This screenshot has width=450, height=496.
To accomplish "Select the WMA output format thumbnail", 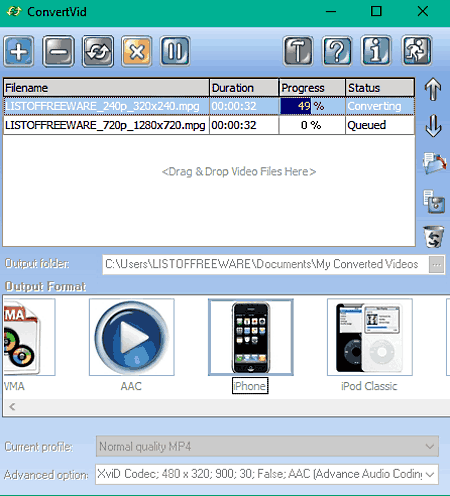I will click(x=29, y=337).
